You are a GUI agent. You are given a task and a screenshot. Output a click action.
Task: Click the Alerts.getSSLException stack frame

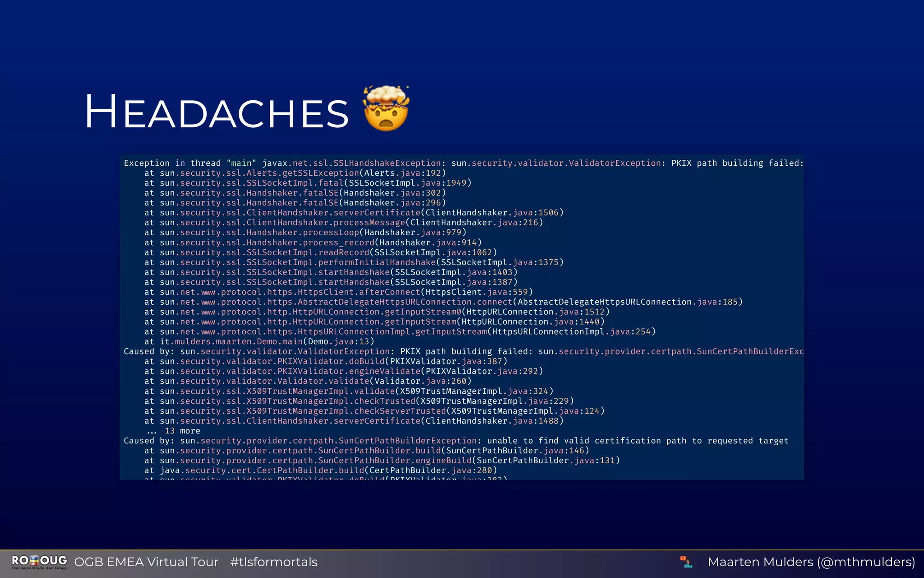(295, 173)
